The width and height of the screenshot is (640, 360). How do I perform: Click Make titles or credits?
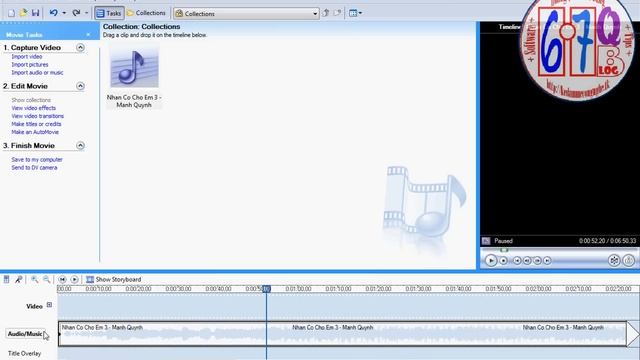(36, 124)
